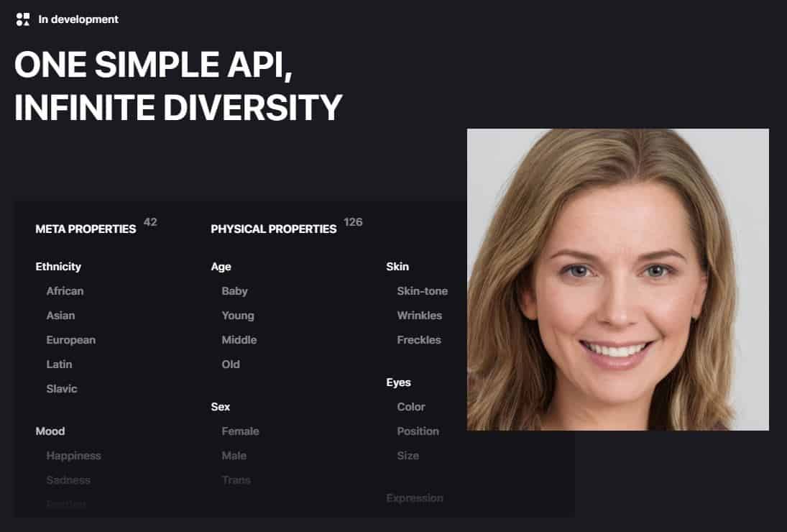Open the Skin-tone property
The image size is (787, 532).
click(x=422, y=291)
